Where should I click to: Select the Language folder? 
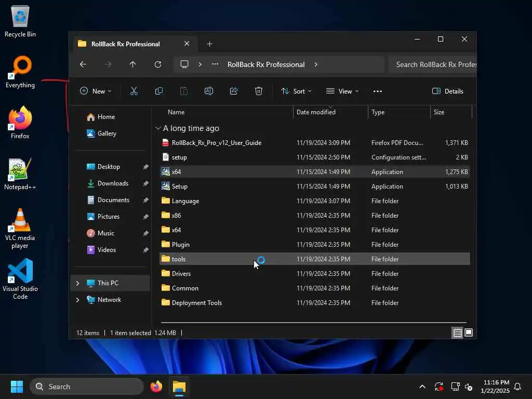click(x=315, y=201)
